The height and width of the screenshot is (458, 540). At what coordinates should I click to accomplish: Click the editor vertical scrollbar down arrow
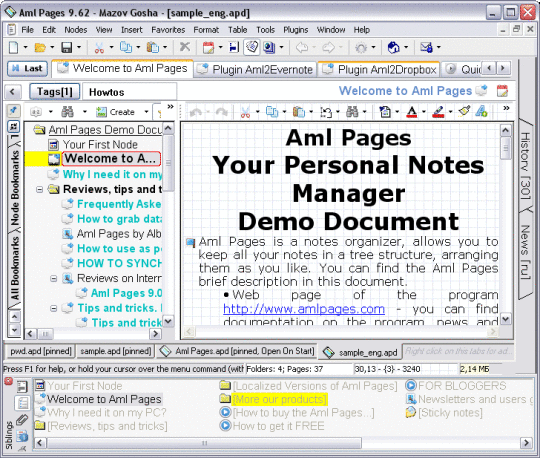click(506, 319)
